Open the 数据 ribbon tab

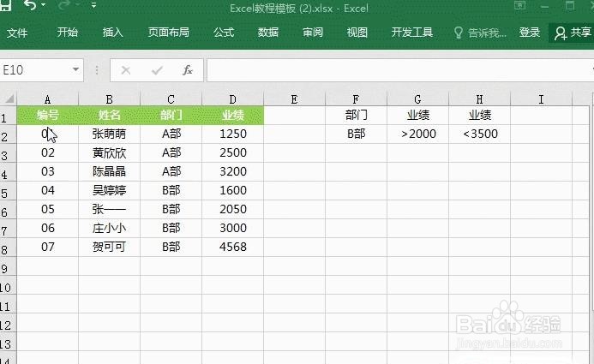pyautogui.click(x=268, y=33)
